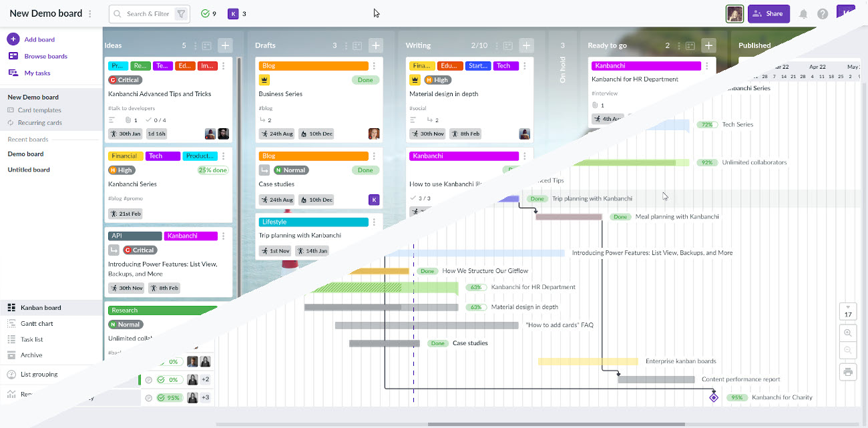Screen dimensions: 868x428
Task: Add a card to the Ready to go column
Action: click(708, 45)
